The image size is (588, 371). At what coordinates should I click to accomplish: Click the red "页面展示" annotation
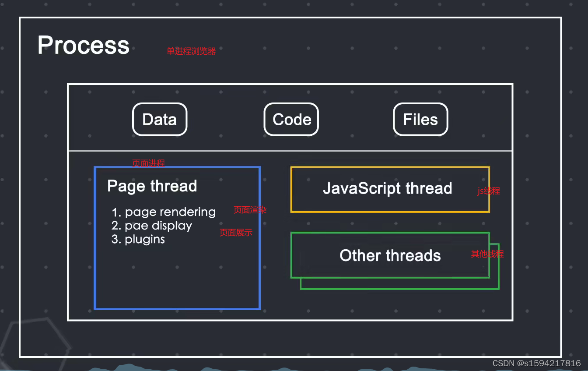point(236,233)
